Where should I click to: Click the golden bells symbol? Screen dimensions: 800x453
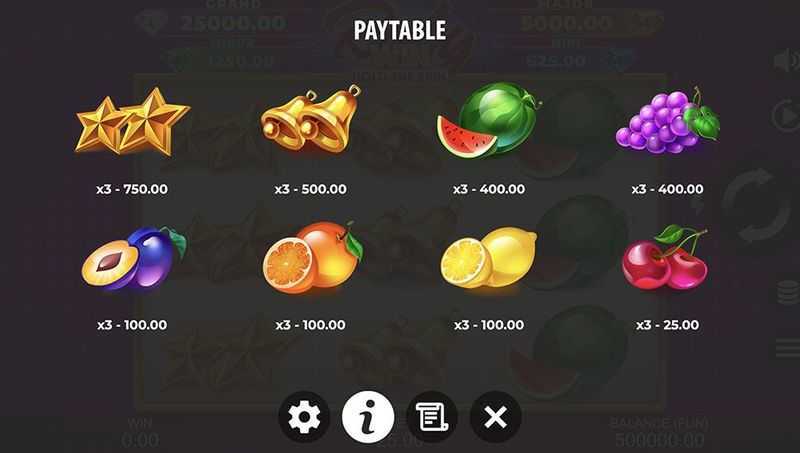[311, 118]
